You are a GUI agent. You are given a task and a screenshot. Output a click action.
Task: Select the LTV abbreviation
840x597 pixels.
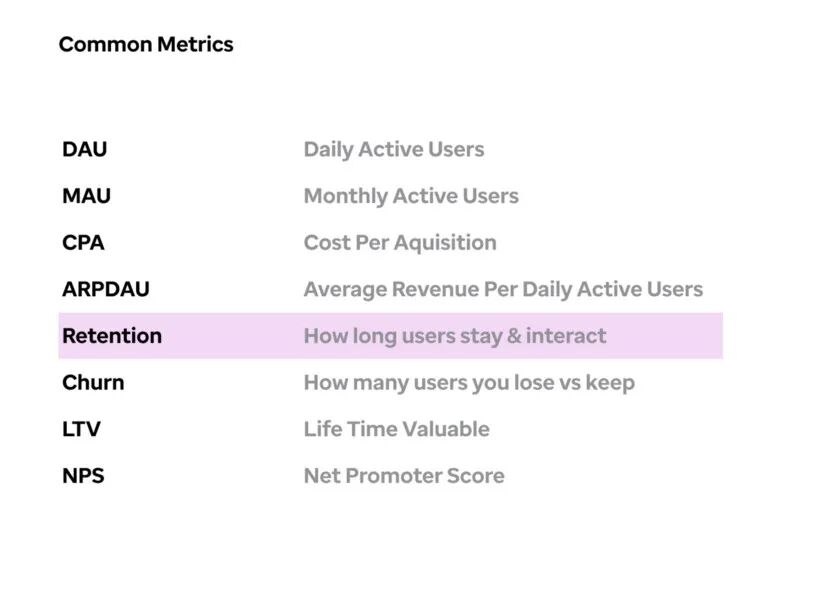point(81,429)
